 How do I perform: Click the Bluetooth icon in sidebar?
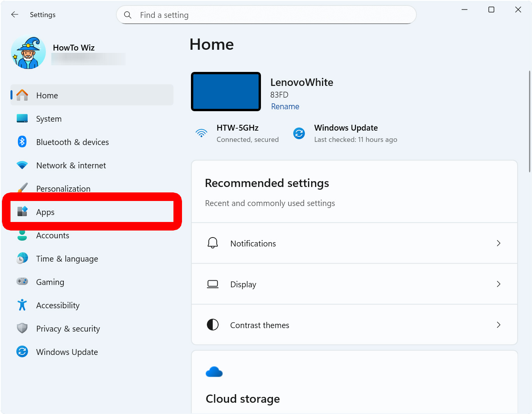(x=22, y=142)
